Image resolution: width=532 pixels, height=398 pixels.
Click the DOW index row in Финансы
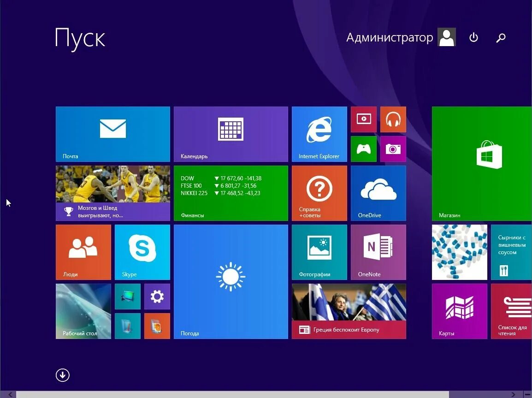(x=221, y=178)
